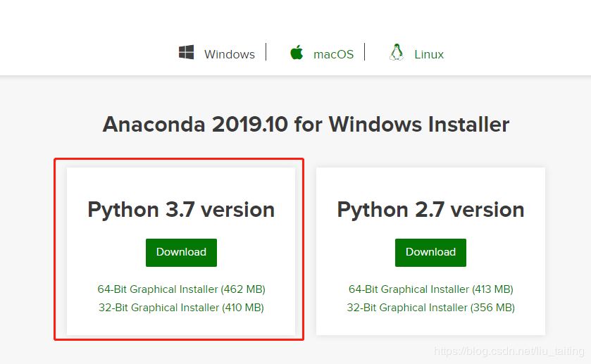Open 64-Bit Graphical Installer (413 MB) link

430,289
